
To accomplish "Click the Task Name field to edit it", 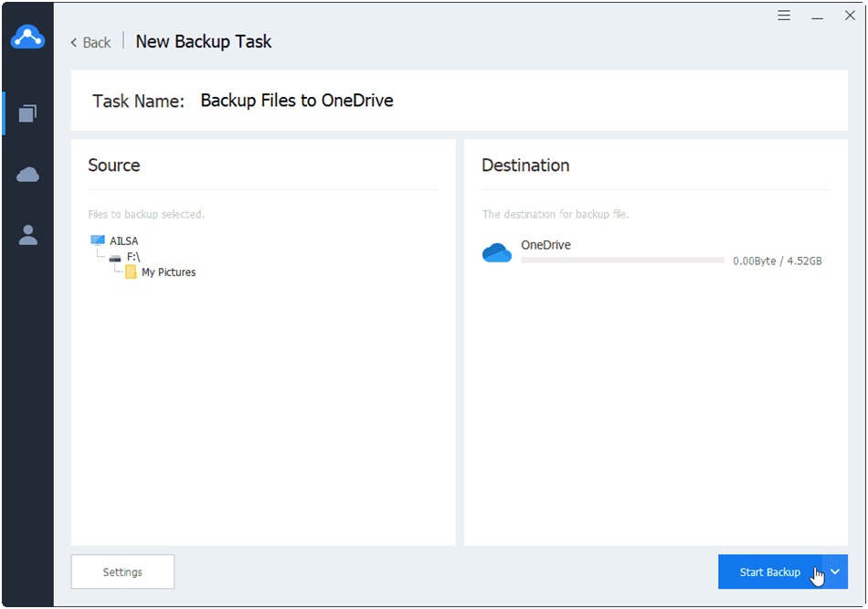I will [297, 101].
